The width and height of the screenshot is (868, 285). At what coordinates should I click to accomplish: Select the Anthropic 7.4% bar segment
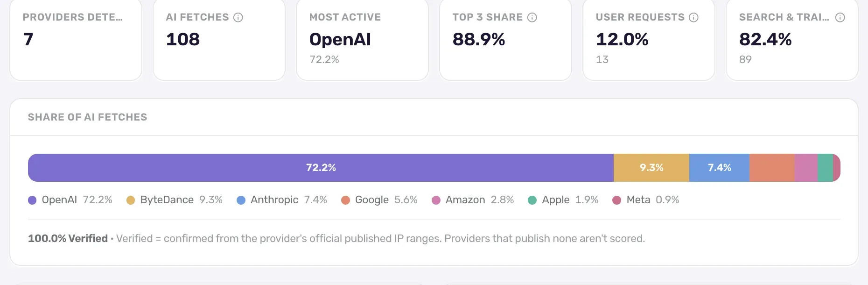[x=719, y=168]
